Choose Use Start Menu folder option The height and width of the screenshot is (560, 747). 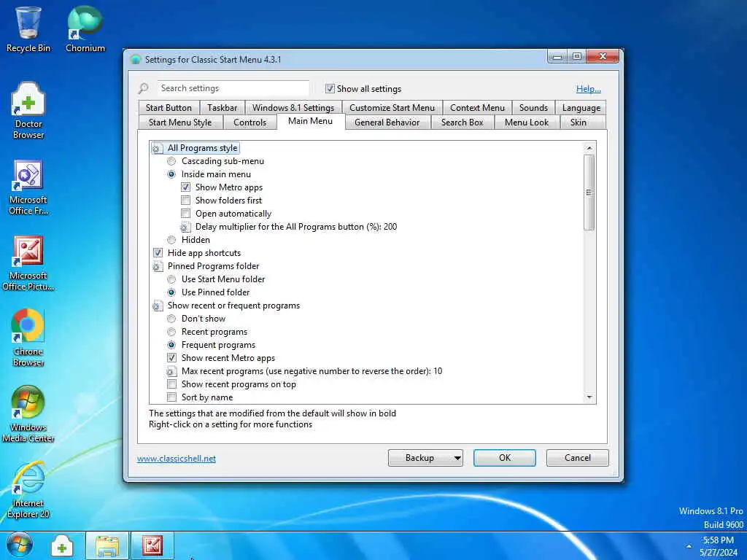coord(171,279)
